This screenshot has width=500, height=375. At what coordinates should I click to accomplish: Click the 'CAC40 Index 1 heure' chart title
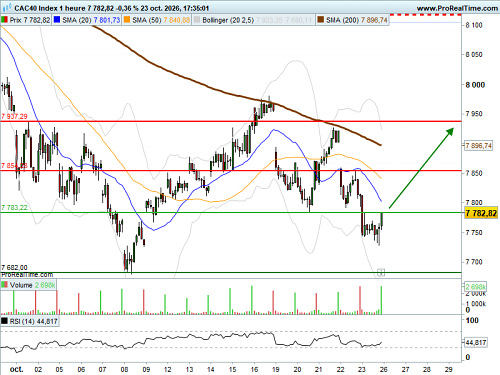(50, 8)
